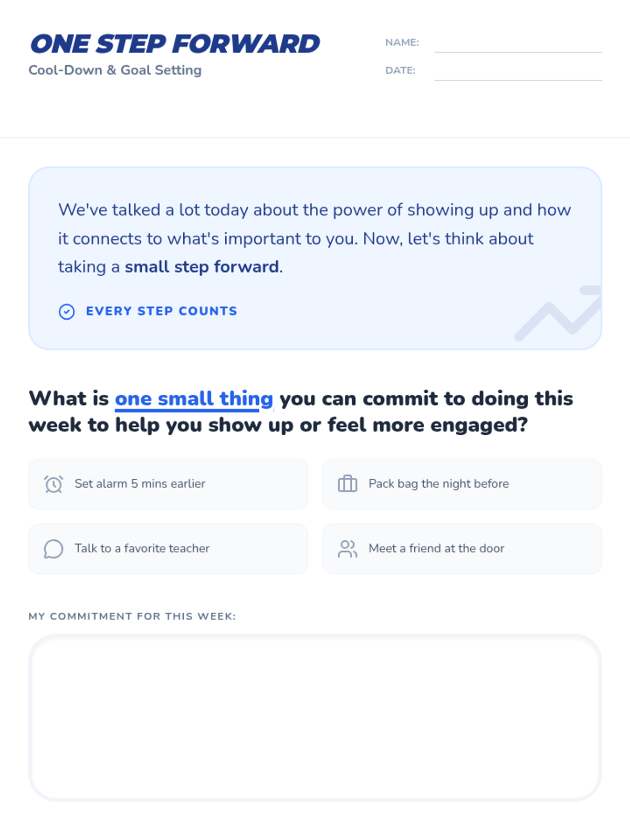Viewport: 630px width, 840px height.
Task: Click the 'MY COMMITMENT FOR THIS WEEK' label
Action: click(132, 616)
